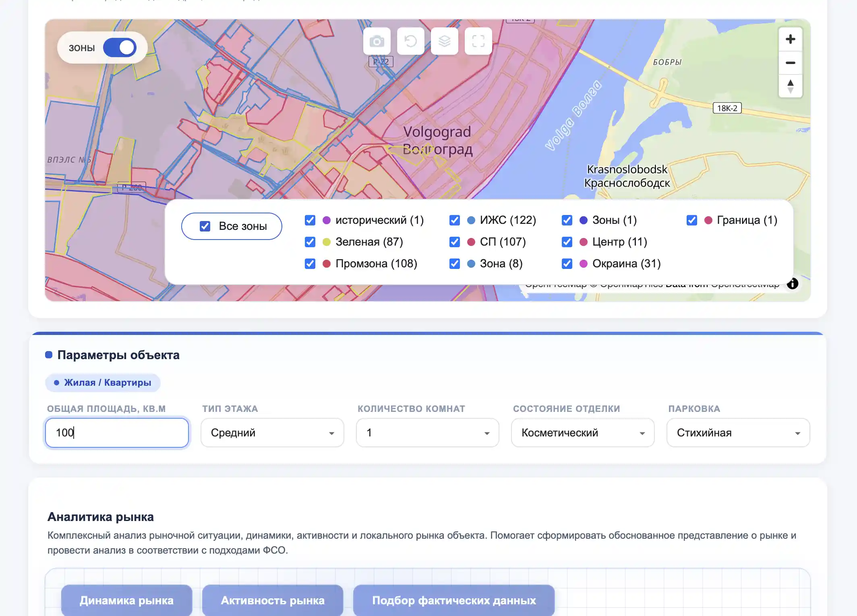Image resolution: width=857 pixels, height=616 pixels.
Task: Uncheck the Центр (11) zone checkbox
Action: [x=567, y=242]
